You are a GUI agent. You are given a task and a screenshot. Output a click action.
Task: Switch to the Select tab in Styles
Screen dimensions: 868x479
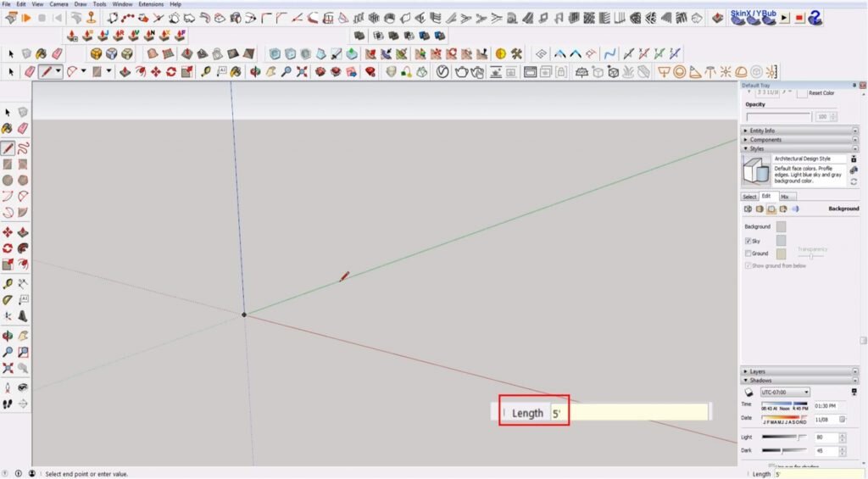tap(749, 197)
